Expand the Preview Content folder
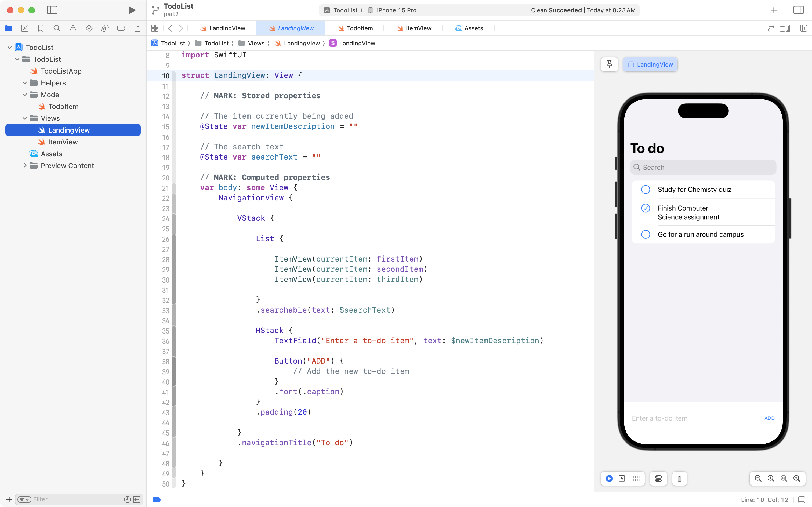Viewport: 812px width, 507px height. 25,166
